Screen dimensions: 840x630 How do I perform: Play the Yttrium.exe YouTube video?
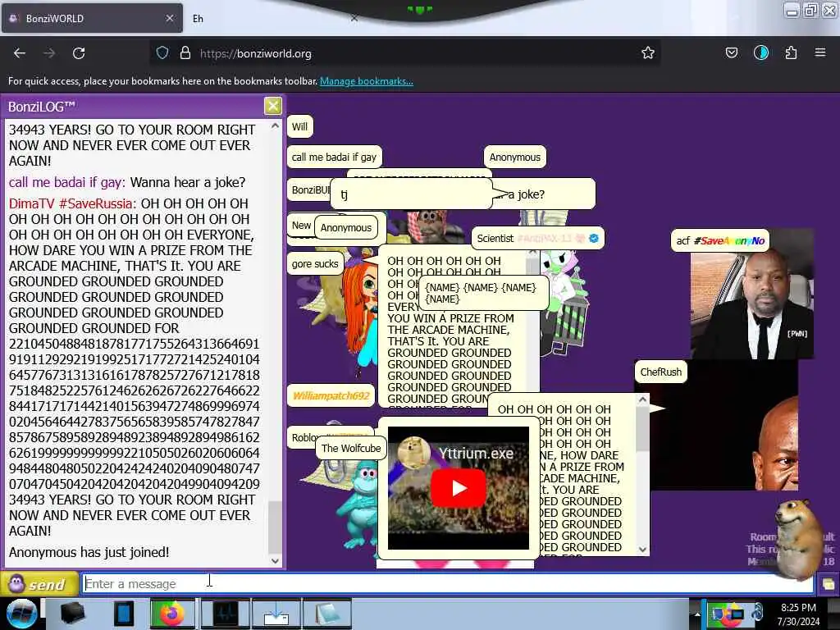(x=458, y=488)
